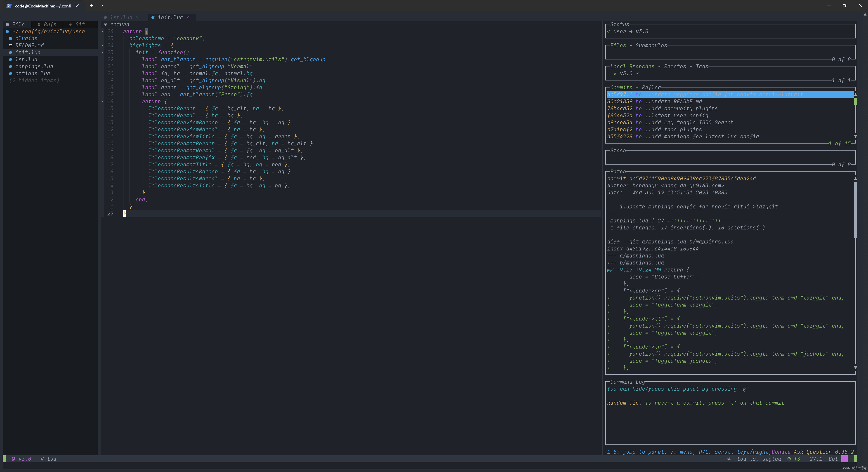Focus the Stash panel
The height and width of the screenshot is (472, 868).
(730, 158)
